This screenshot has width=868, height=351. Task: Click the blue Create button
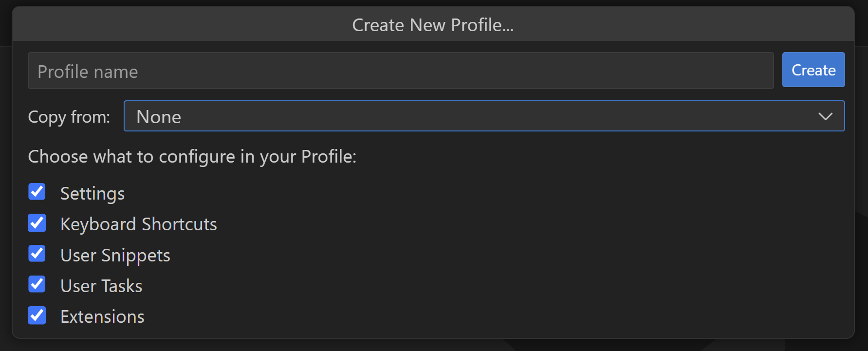point(813,70)
